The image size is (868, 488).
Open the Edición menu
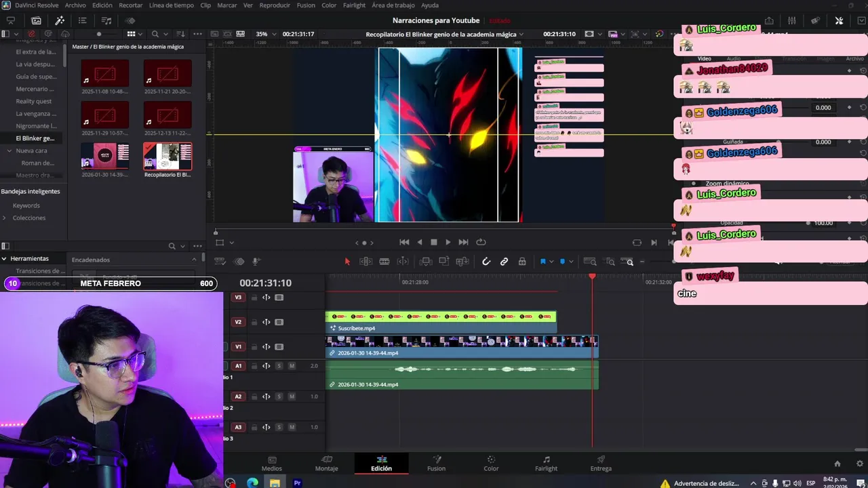pos(102,5)
